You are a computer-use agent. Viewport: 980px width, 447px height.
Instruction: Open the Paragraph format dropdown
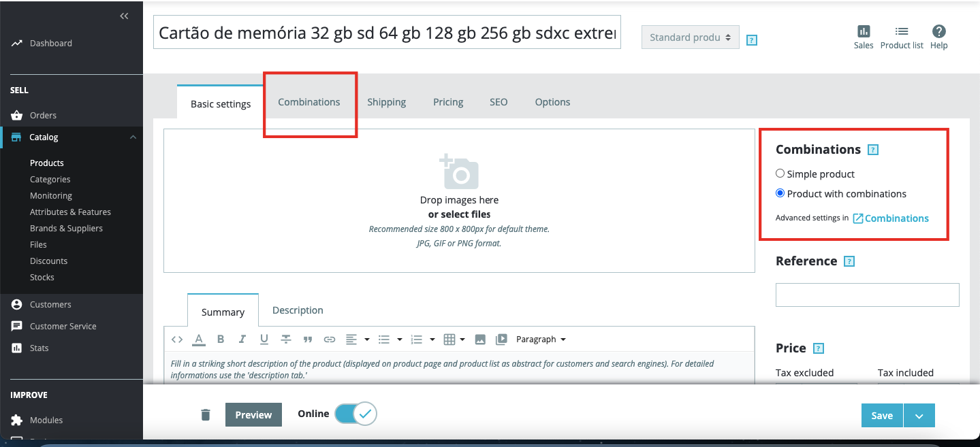pos(541,339)
